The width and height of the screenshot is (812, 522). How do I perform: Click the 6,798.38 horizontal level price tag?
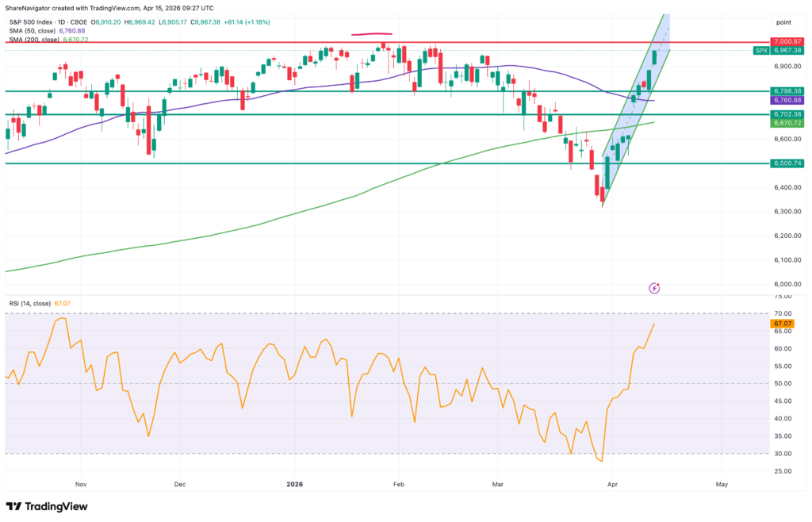tap(787, 91)
